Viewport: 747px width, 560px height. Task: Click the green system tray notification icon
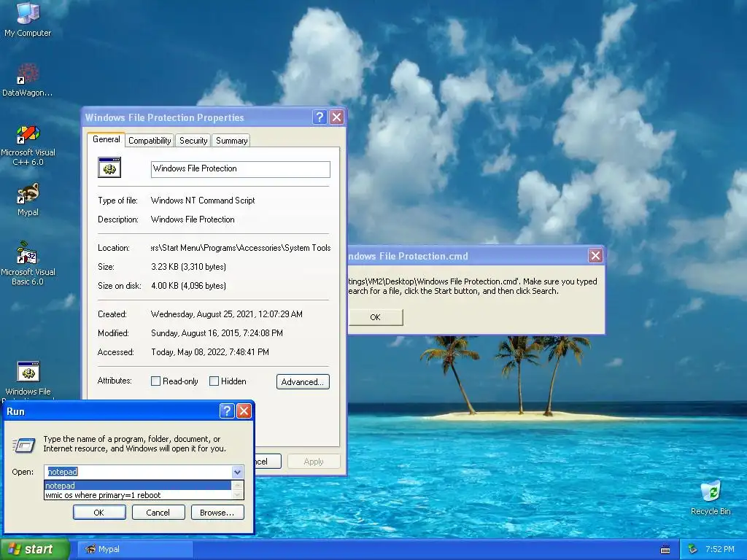(693, 549)
